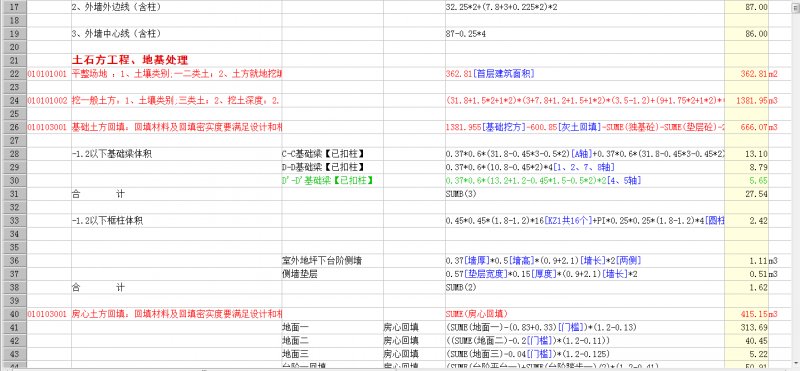Select the 基础土方回填 description cell
Viewport: 800px width, 371px height.
(177, 127)
